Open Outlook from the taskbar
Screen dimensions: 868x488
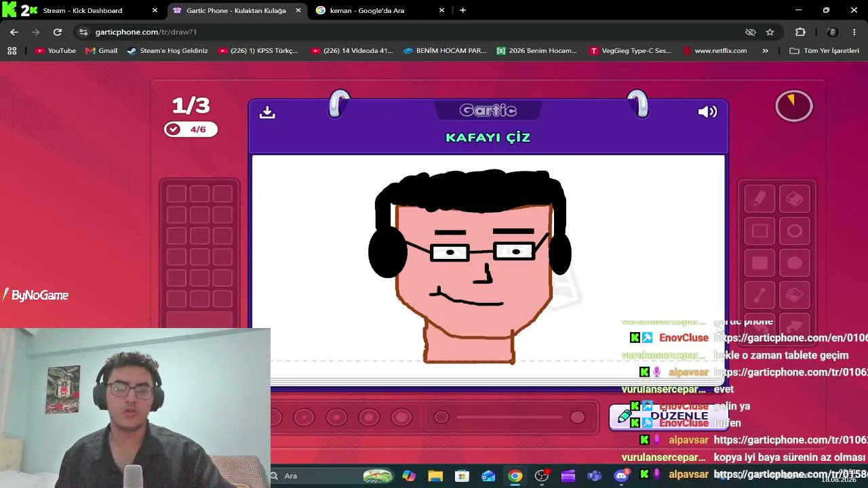click(488, 476)
